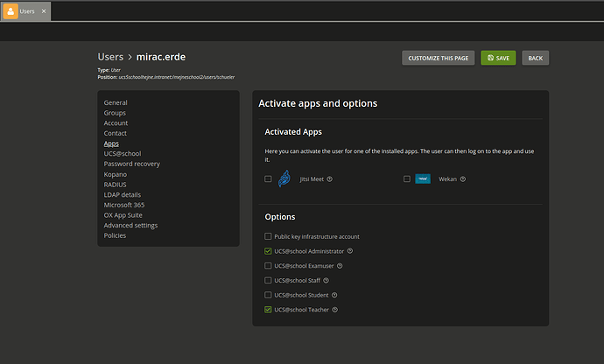Click the Jitsi Meet label
The image size is (604, 364).
point(312,179)
